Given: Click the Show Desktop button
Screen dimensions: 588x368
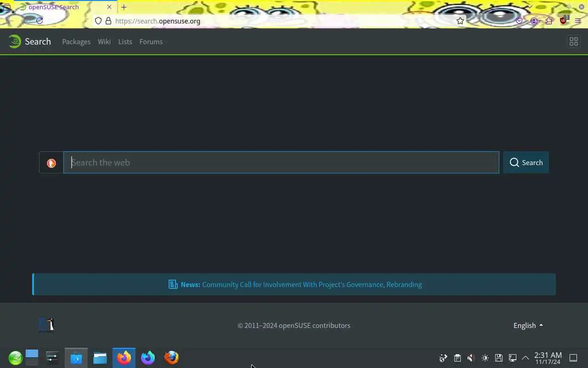Looking at the screenshot, I should pyautogui.click(x=573, y=358).
